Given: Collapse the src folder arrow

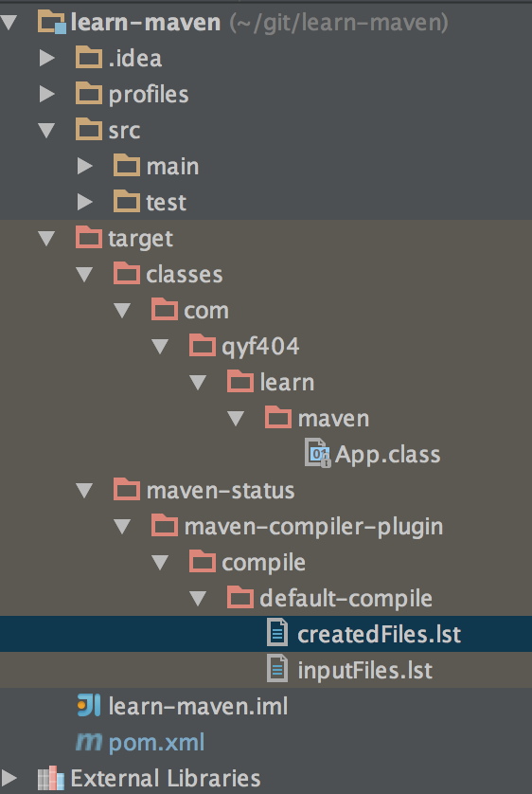Looking at the screenshot, I should pos(46,130).
